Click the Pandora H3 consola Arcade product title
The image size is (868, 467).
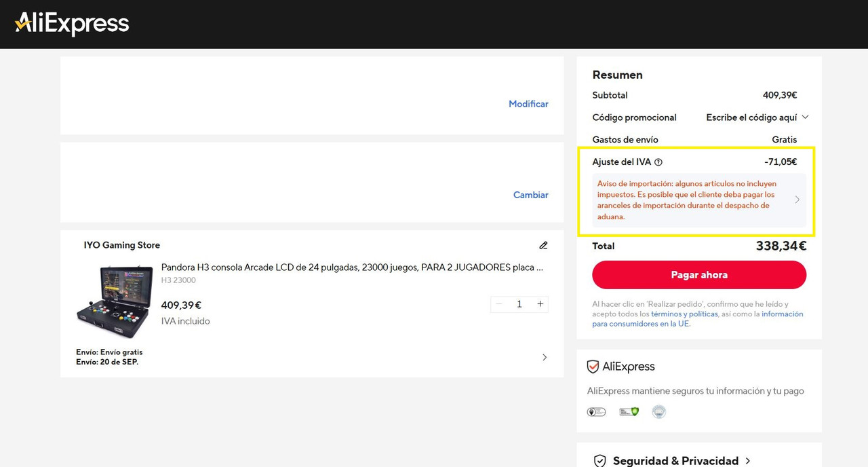point(352,267)
